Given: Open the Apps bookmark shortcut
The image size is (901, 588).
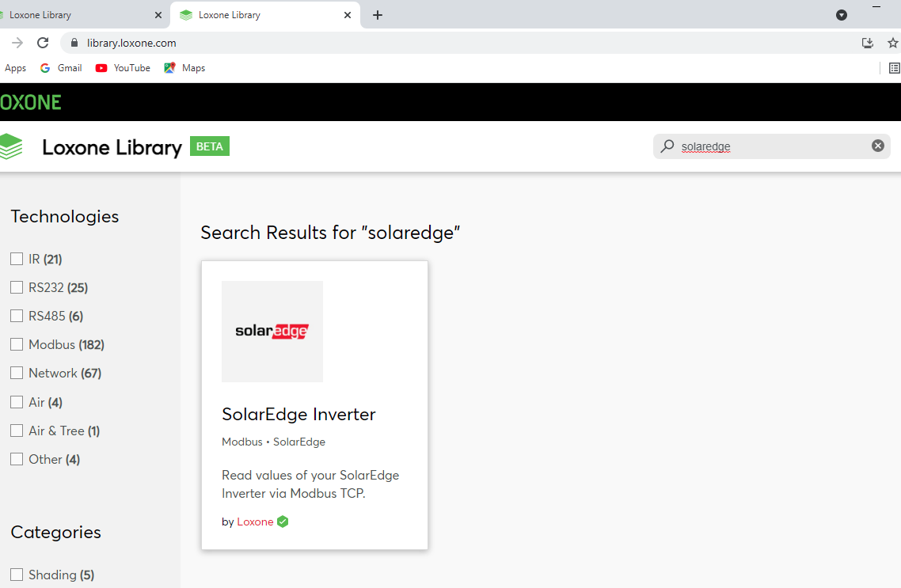Looking at the screenshot, I should pos(16,68).
